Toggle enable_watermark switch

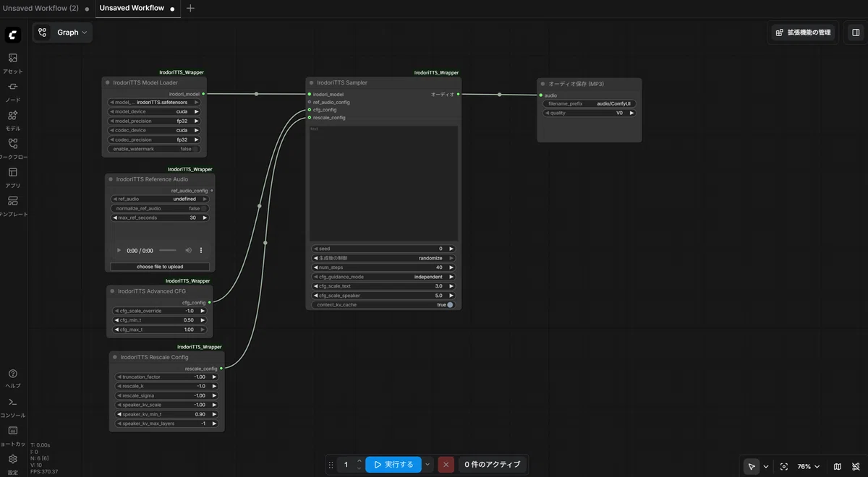[195, 149]
